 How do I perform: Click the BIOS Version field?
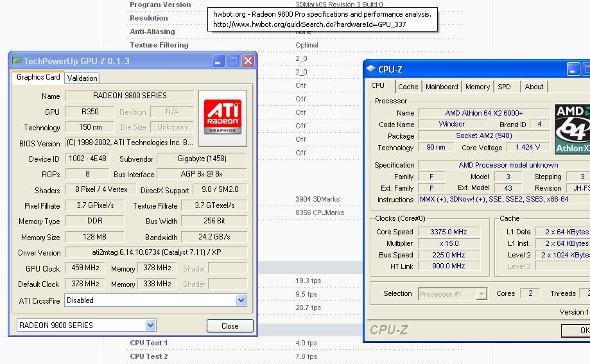click(x=130, y=143)
